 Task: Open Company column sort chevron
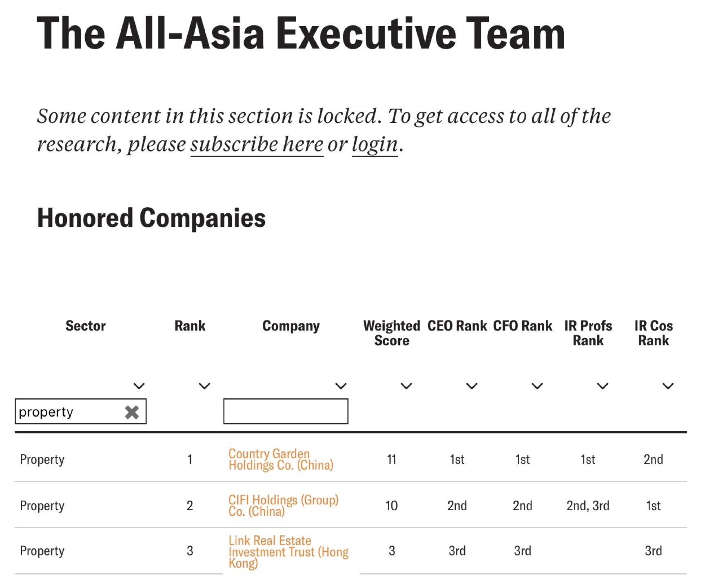(x=341, y=386)
